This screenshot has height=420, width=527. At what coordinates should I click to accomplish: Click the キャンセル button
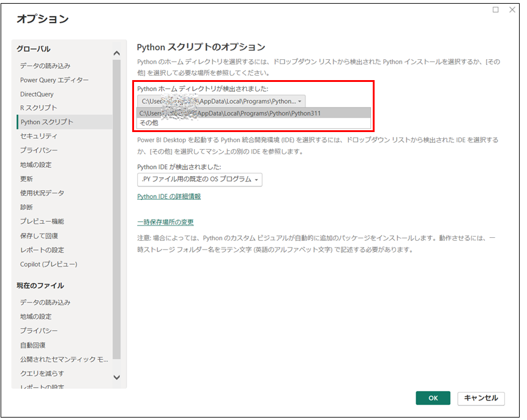481,398
